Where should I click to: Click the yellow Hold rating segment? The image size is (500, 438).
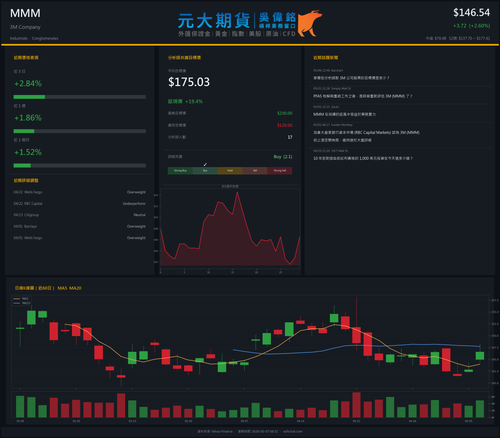point(230,171)
